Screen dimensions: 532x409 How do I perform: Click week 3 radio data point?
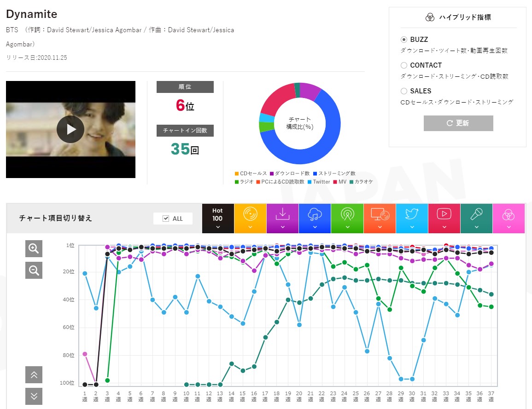(x=107, y=380)
